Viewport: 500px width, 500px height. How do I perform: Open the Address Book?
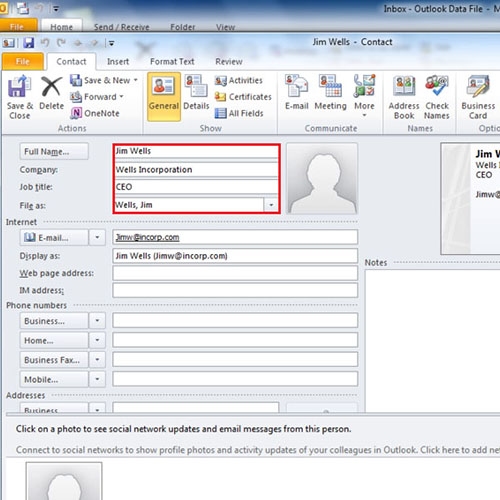click(404, 97)
